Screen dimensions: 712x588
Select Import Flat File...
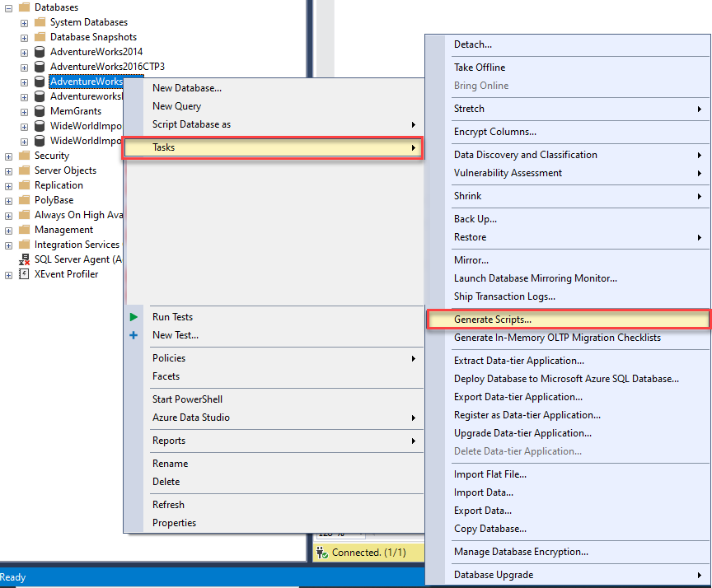(x=568, y=474)
